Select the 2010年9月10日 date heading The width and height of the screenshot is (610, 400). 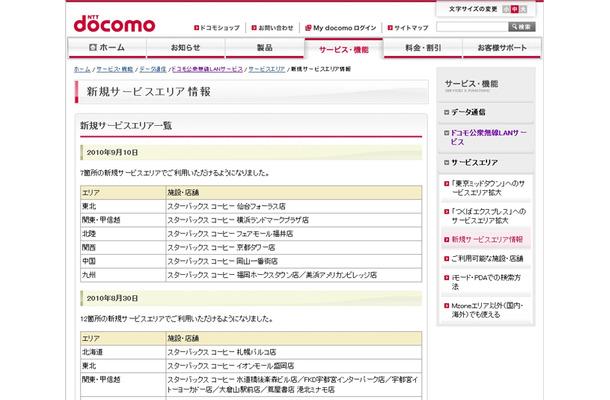tap(251, 153)
